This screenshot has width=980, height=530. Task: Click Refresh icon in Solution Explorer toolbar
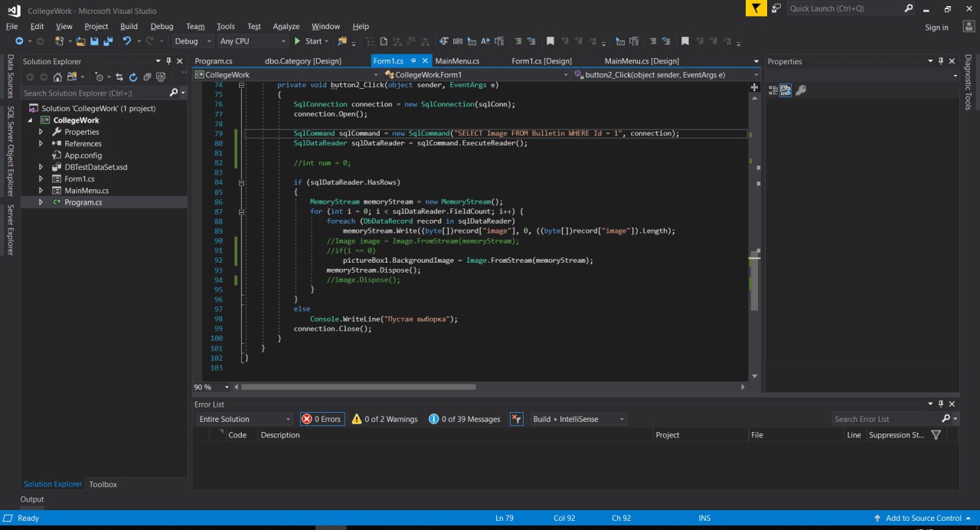pos(133,77)
